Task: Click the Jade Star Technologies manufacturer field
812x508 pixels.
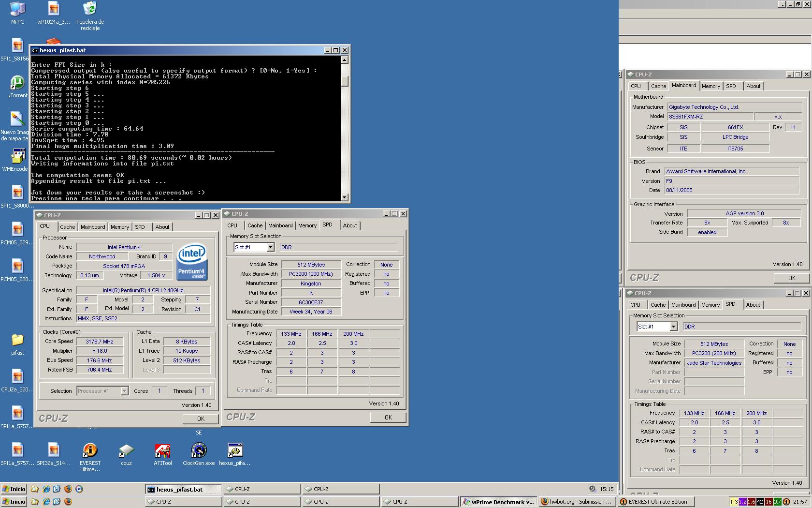Action: pos(714,363)
